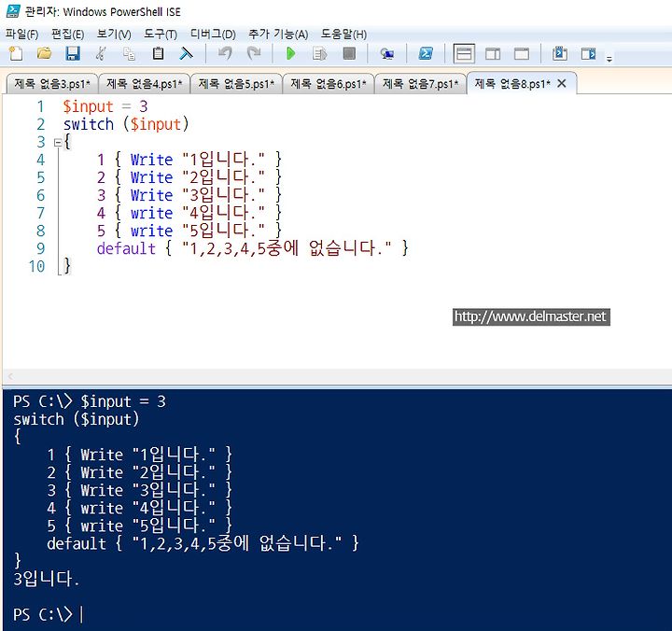The width and height of the screenshot is (672, 631).
Task: Open the 편집(E) menu
Action: [68, 35]
